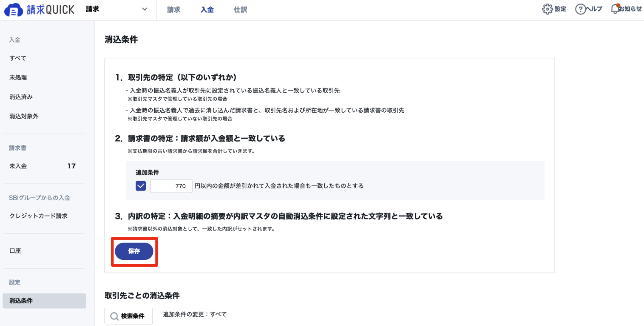Switch to the 請求 top tab

tap(174, 10)
